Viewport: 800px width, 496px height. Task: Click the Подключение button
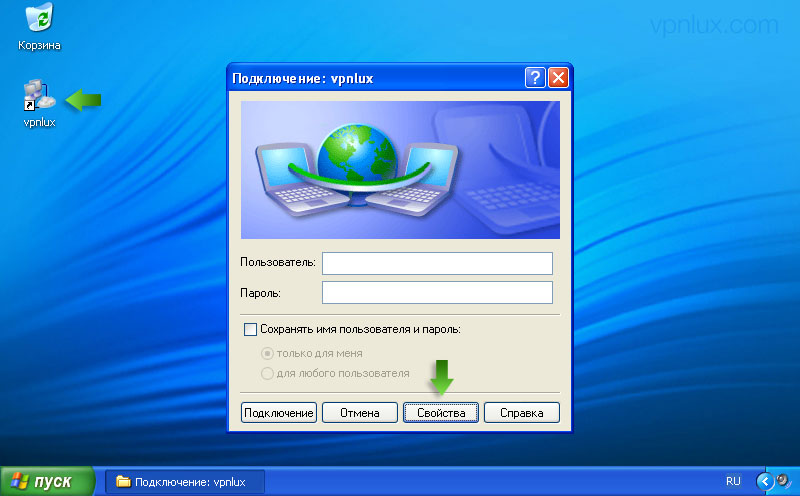pyautogui.click(x=279, y=412)
